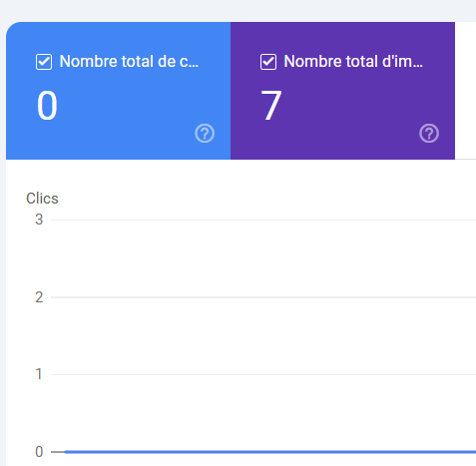The image size is (476, 466).
Task: Click the y-axis label 2
Action: [x=39, y=297]
